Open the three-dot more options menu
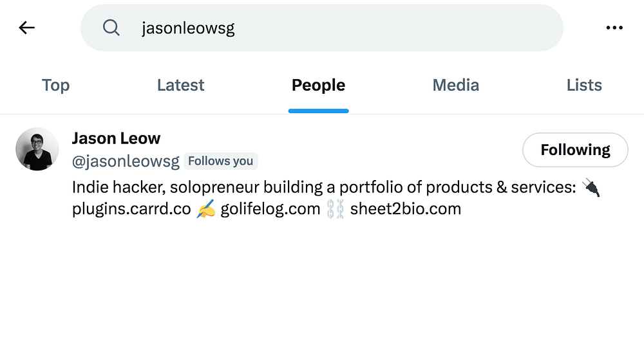The height and width of the screenshot is (337, 644). click(x=614, y=28)
